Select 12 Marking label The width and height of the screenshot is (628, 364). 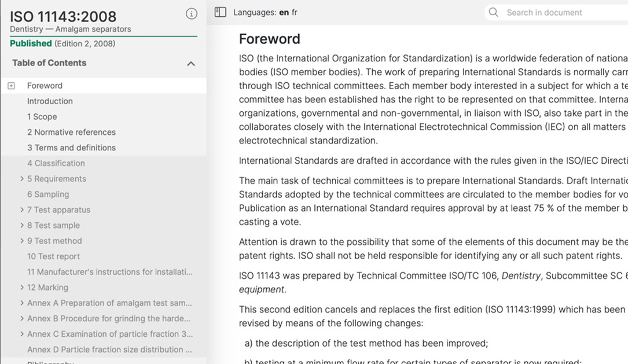(47, 288)
